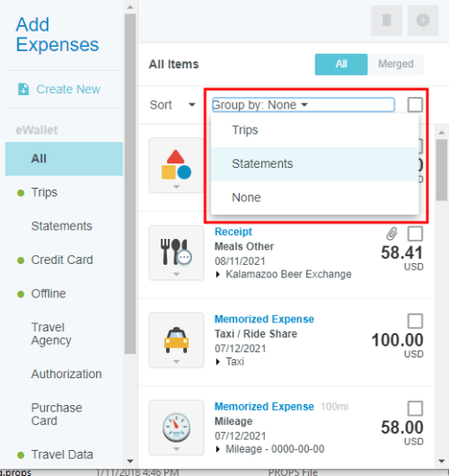
Task: Select Credit Card in the eWallet sidebar
Action: click(x=62, y=260)
